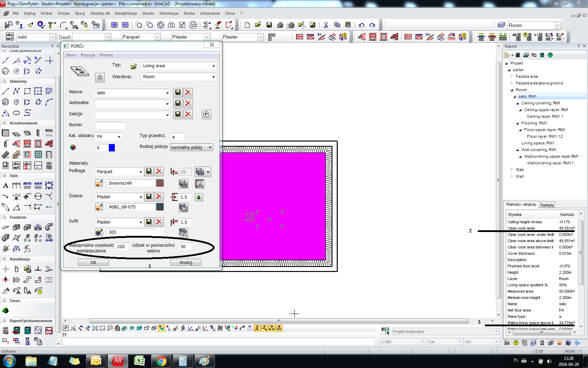Collapse the Konstruowanie section in tools panel

pyautogui.click(x=5, y=123)
